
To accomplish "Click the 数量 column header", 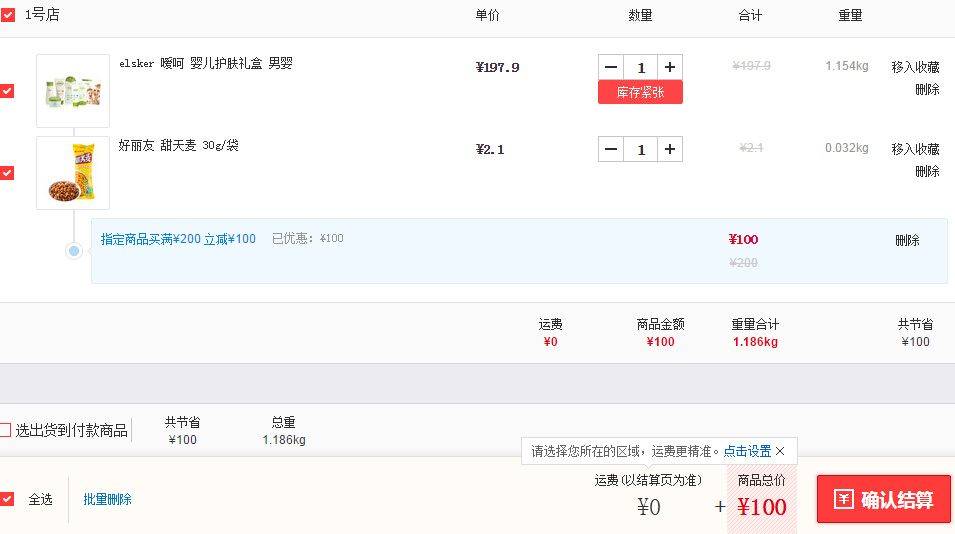I will tap(640, 15).
